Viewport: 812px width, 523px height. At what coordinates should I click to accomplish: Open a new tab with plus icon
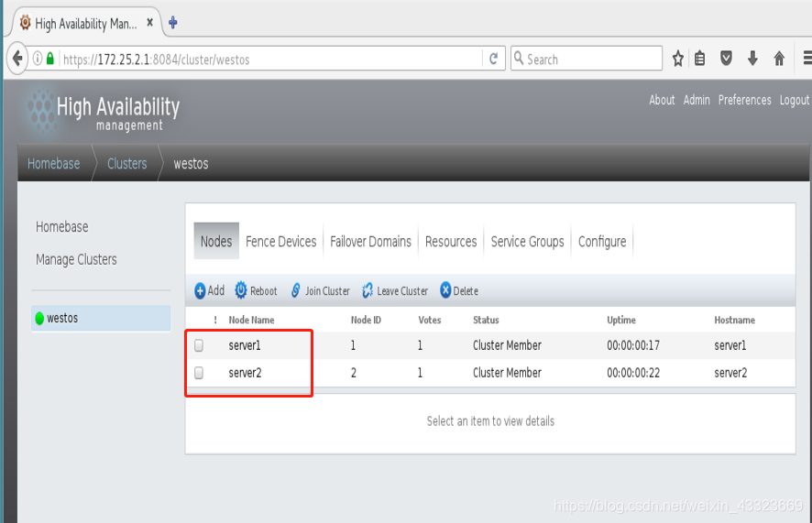pyautogui.click(x=173, y=23)
